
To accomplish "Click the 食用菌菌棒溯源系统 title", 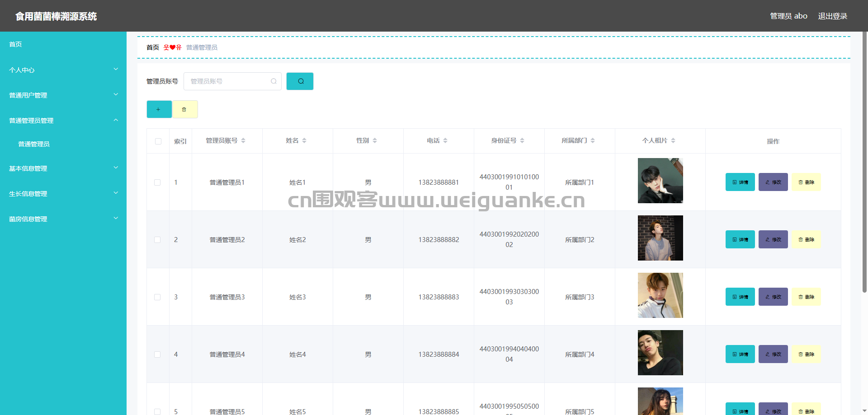I will pyautogui.click(x=56, y=16).
